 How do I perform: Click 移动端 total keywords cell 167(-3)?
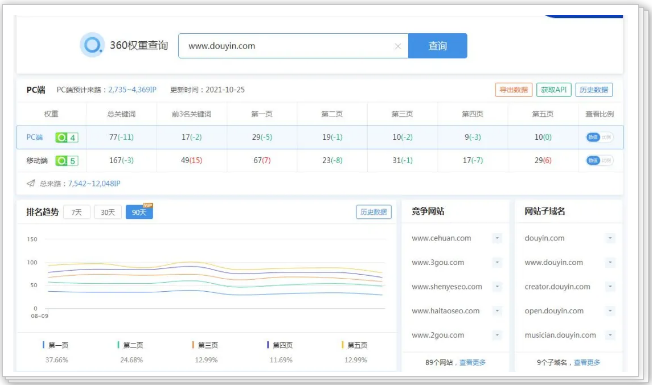pyautogui.click(x=121, y=160)
